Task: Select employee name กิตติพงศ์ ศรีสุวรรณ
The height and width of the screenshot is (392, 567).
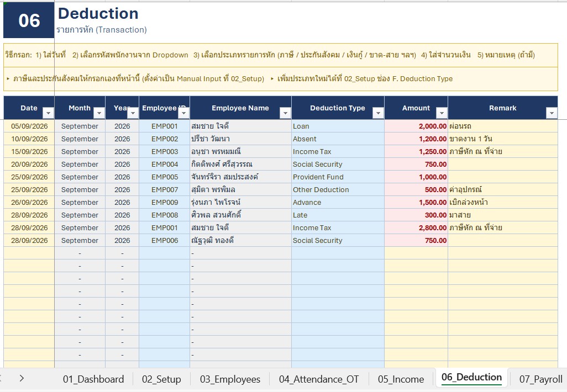Action: pyautogui.click(x=240, y=164)
